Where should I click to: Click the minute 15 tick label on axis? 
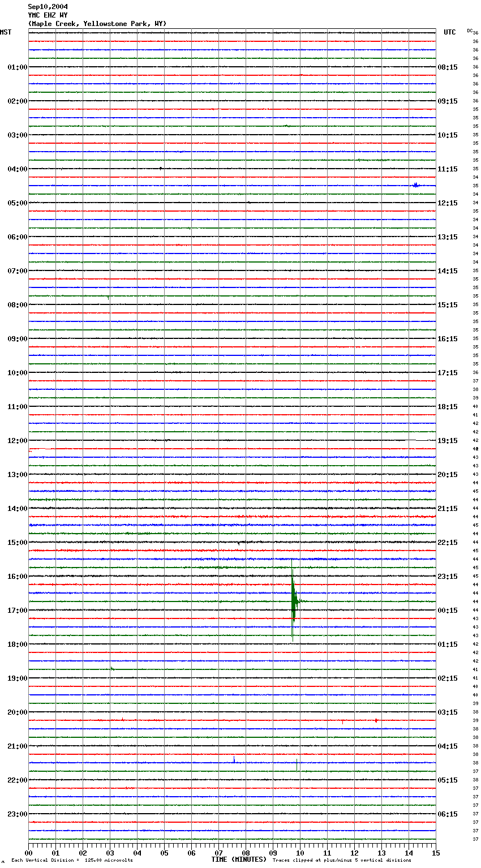point(436,853)
